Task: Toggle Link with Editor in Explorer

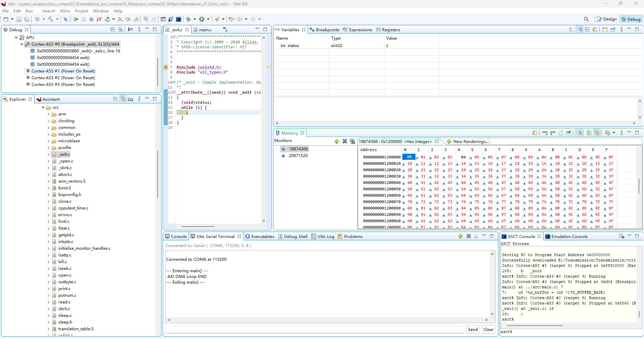Action: [123, 99]
